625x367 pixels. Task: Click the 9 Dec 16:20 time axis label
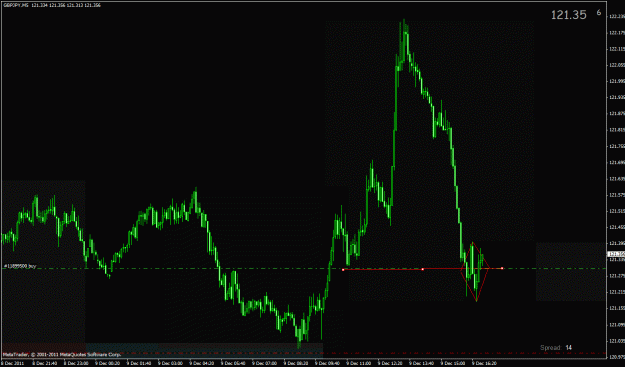click(485, 363)
